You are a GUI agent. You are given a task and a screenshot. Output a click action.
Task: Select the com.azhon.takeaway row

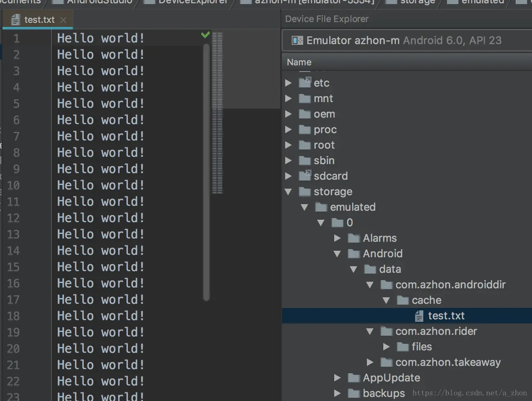[407, 362]
